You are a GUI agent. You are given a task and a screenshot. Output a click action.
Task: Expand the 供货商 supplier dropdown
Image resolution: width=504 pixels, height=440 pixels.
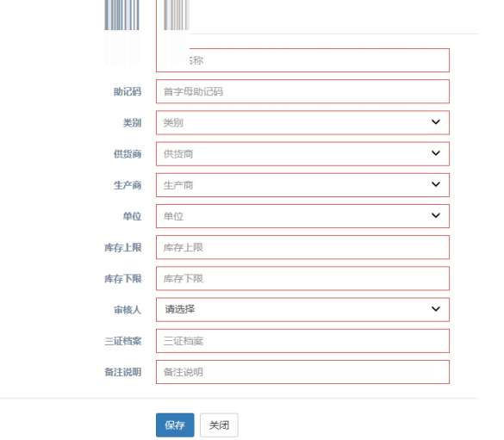(x=302, y=154)
